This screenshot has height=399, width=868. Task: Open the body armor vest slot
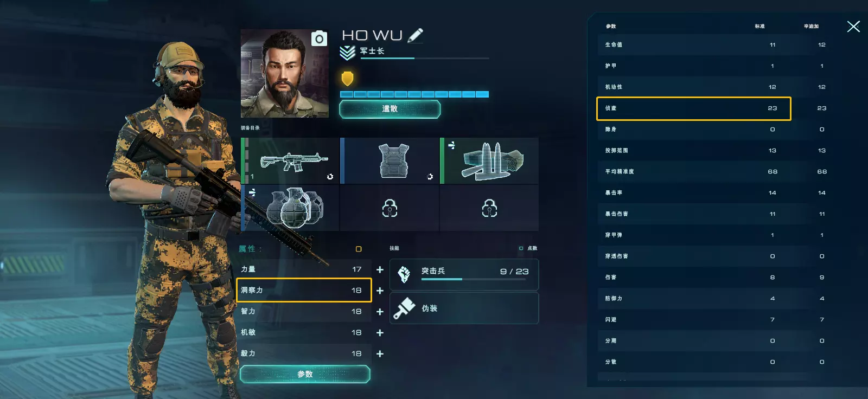point(390,161)
